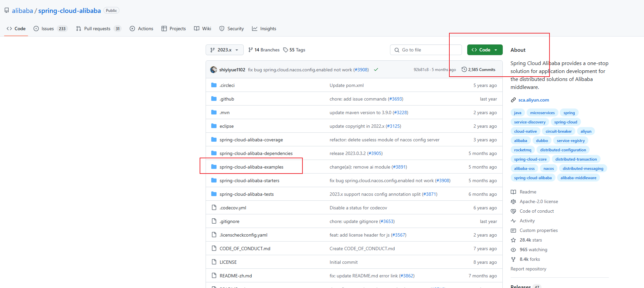This screenshot has width=644, height=288.
Task: Visit sca.aliyun.com website link
Action: click(534, 100)
